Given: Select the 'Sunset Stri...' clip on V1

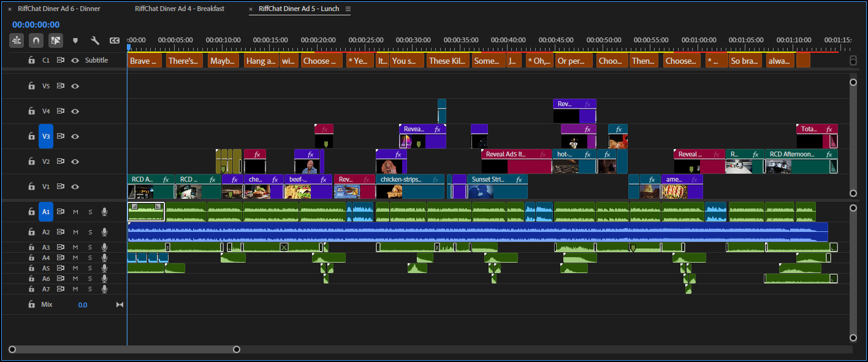Looking at the screenshot, I should 497,187.
